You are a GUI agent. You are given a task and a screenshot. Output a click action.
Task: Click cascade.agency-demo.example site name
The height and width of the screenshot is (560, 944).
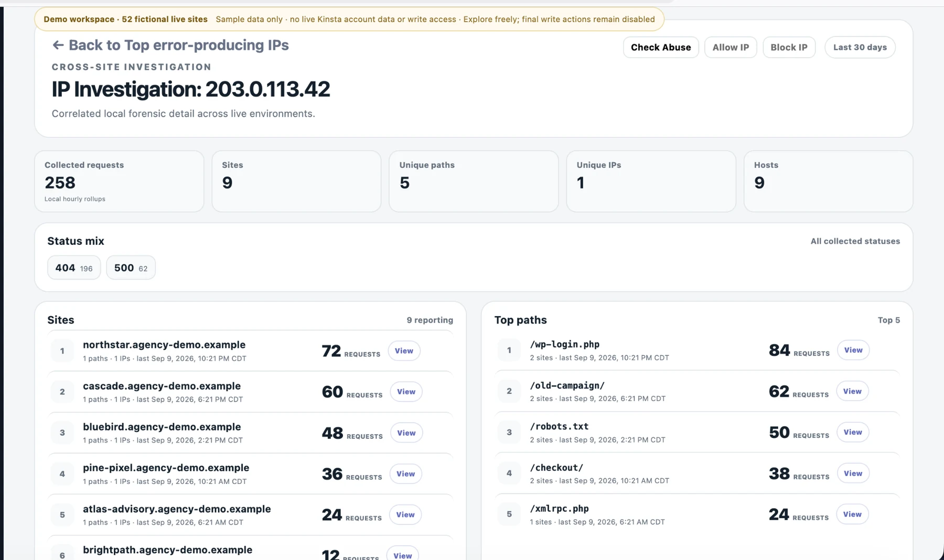coord(162,386)
